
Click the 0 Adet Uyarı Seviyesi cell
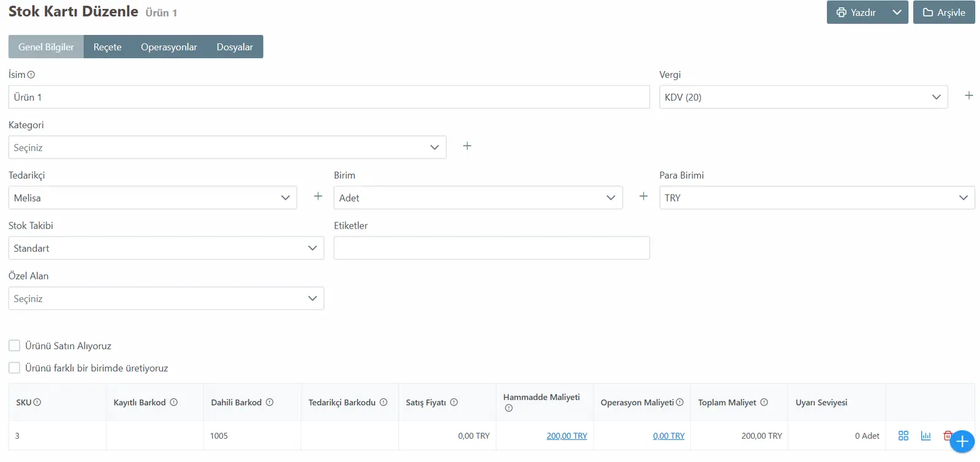(x=836, y=436)
